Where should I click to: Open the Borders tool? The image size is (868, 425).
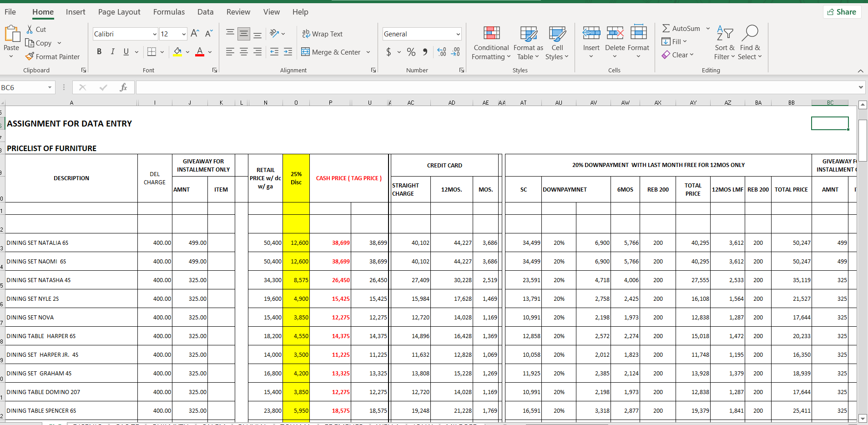click(x=152, y=52)
